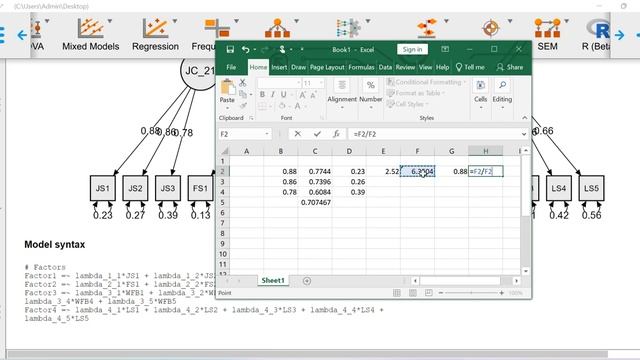The height and width of the screenshot is (360, 640).
Task: Click the Tell me lightbulb search
Action: (470, 67)
